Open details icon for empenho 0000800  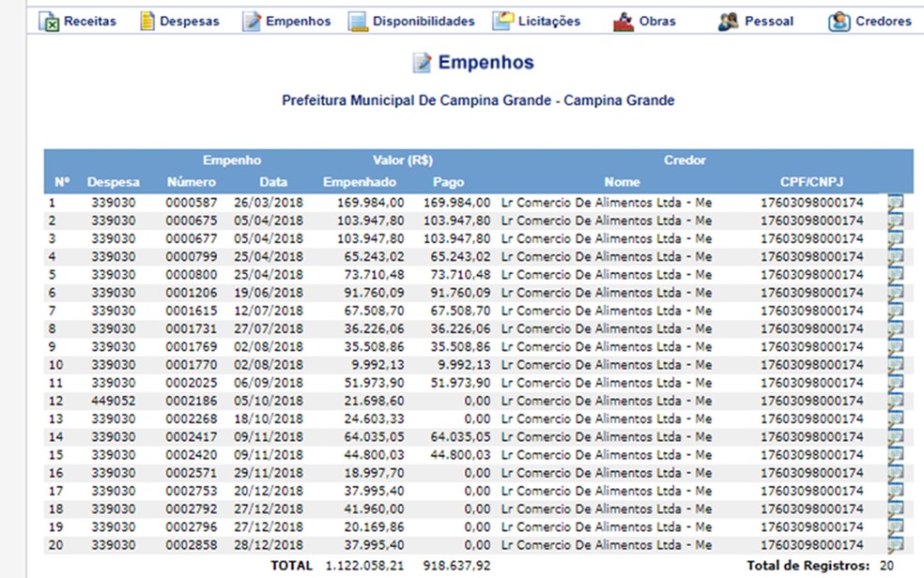895,275
